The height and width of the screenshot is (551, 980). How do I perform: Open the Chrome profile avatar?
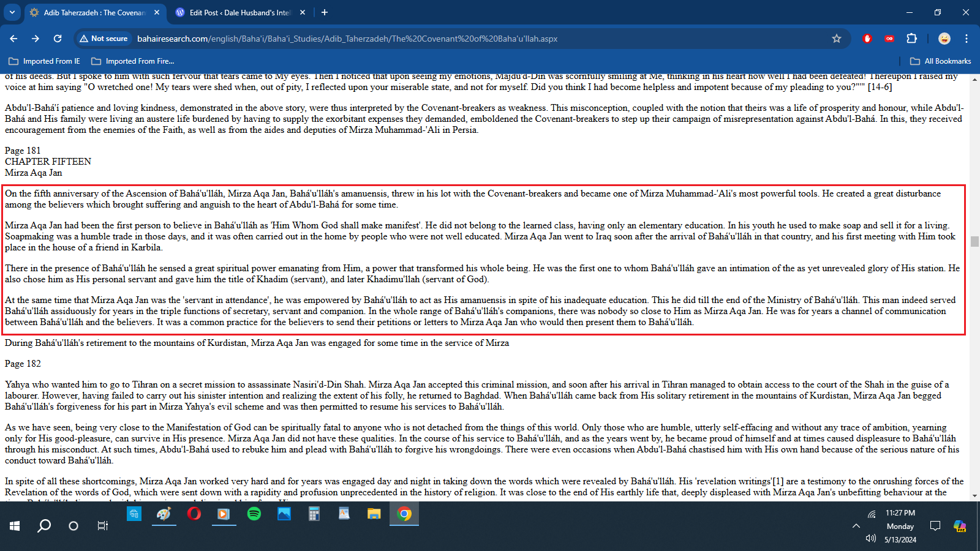tap(944, 39)
